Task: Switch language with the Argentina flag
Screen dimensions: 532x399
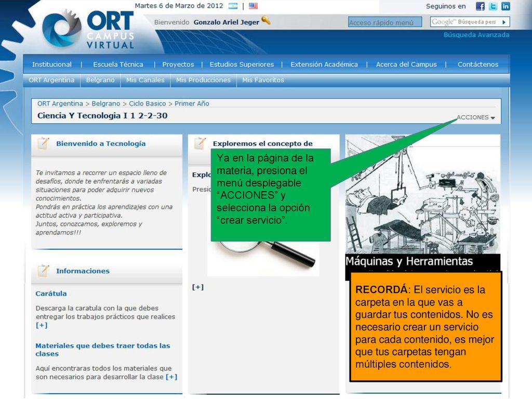Action: click(233, 6)
